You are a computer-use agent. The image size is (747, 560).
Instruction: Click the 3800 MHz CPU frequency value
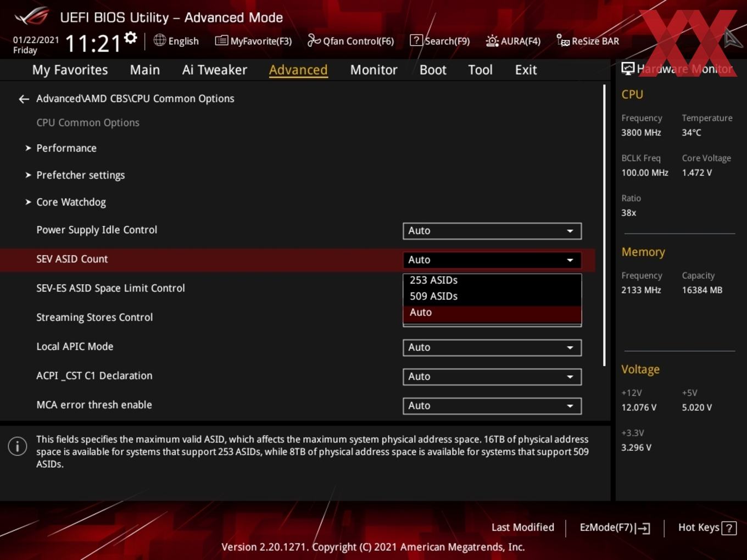coord(641,132)
